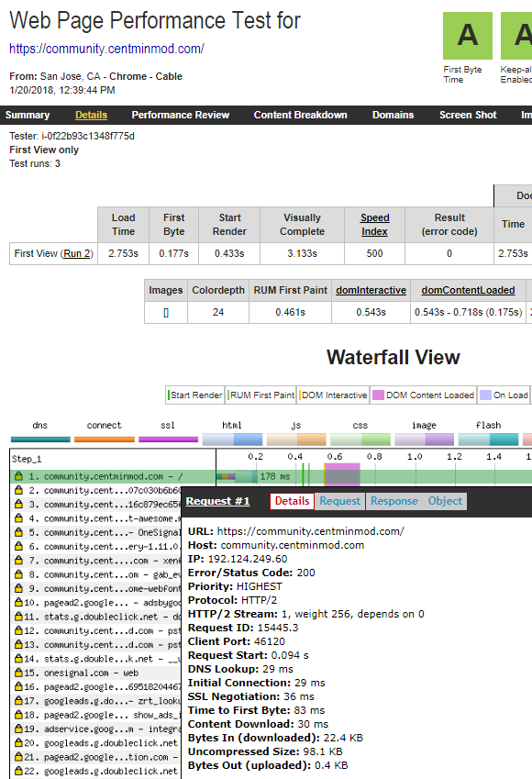Viewport: 532px width, 779px height.
Task: Click the dns color bar in legend
Action: pos(40,440)
